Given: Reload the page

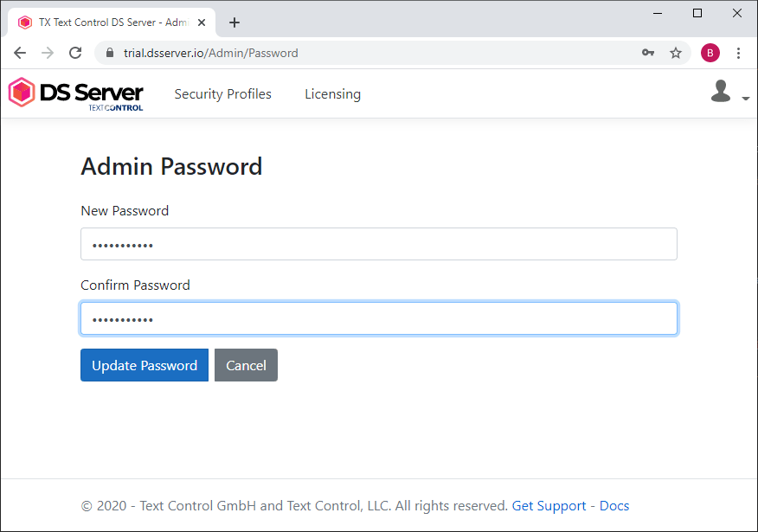Looking at the screenshot, I should [75, 53].
